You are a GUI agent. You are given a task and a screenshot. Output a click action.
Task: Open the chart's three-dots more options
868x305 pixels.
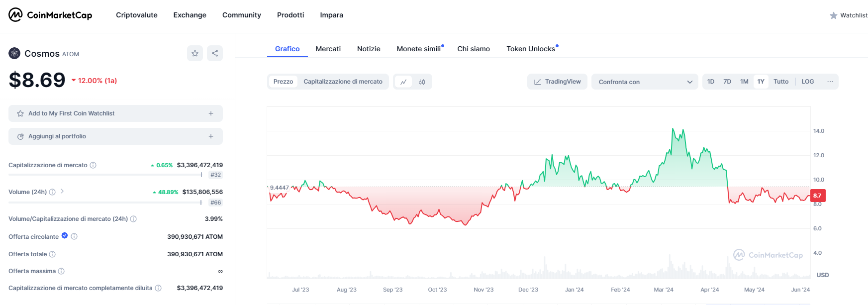pyautogui.click(x=830, y=82)
